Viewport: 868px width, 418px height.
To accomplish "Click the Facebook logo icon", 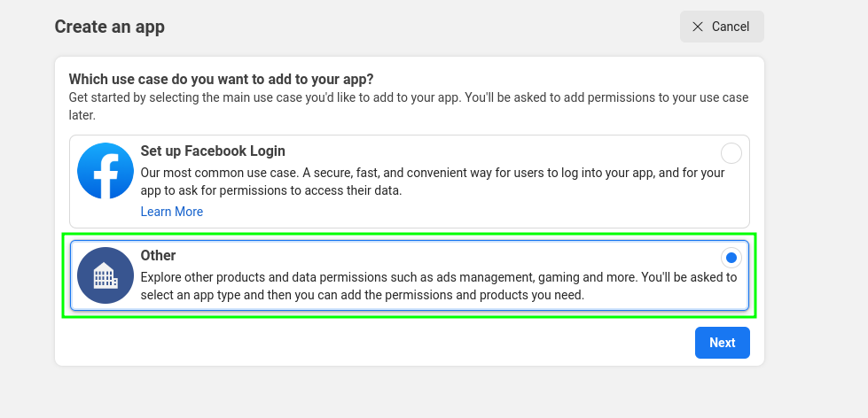I will 105,170.
